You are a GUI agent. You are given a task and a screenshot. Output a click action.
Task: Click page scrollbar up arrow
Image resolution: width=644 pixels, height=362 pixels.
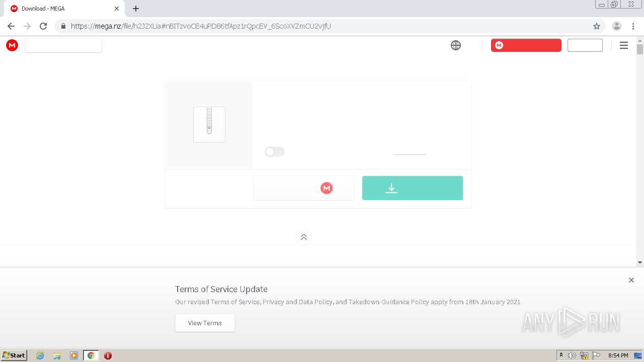pyautogui.click(x=640, y=40)
